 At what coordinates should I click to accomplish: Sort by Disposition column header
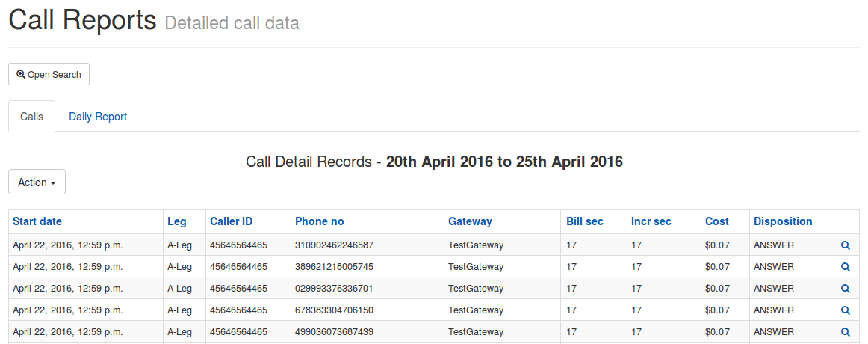click(x=783, y=221)
